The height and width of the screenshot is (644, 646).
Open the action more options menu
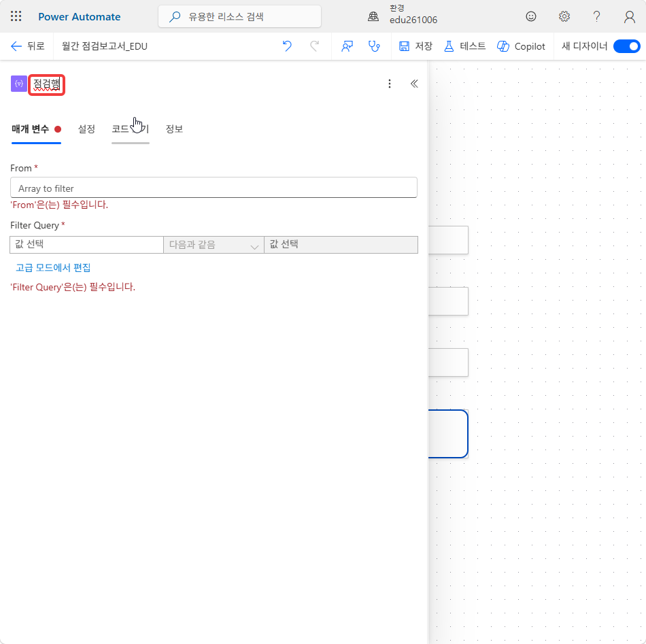pos(390,84)
